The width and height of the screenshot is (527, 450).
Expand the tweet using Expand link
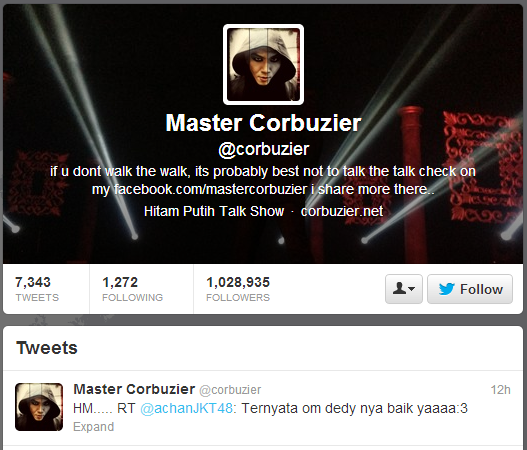(x=93, y=427)
